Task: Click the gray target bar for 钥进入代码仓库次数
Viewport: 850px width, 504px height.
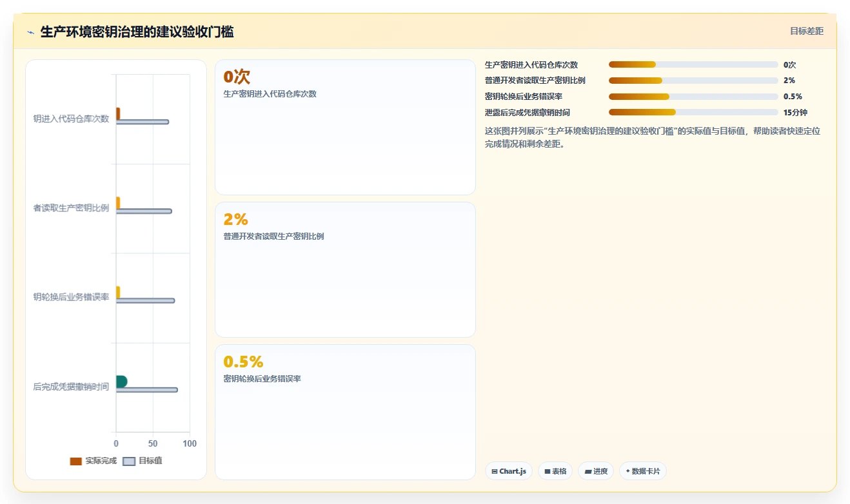Action: point(143,122)
